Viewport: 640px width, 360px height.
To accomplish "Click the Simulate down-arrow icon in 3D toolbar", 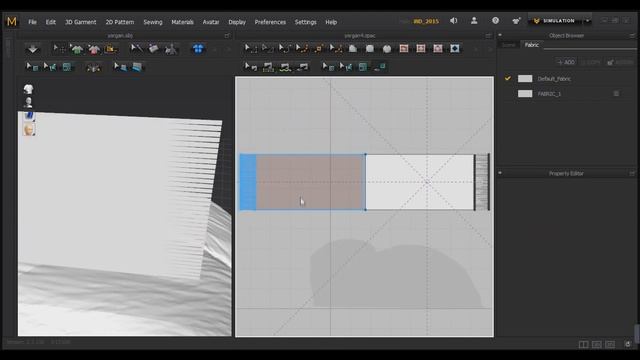I will pos(33,49).
